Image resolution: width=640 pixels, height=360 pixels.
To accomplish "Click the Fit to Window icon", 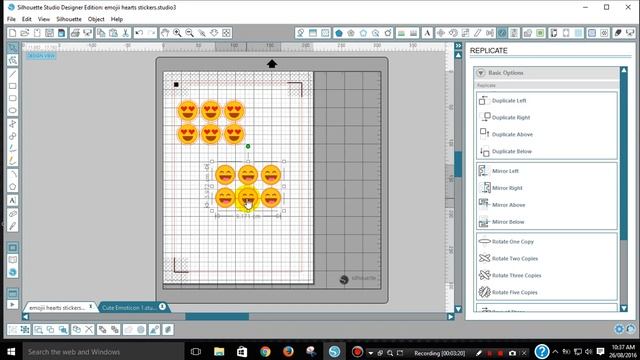I will [x=227, y=33].
